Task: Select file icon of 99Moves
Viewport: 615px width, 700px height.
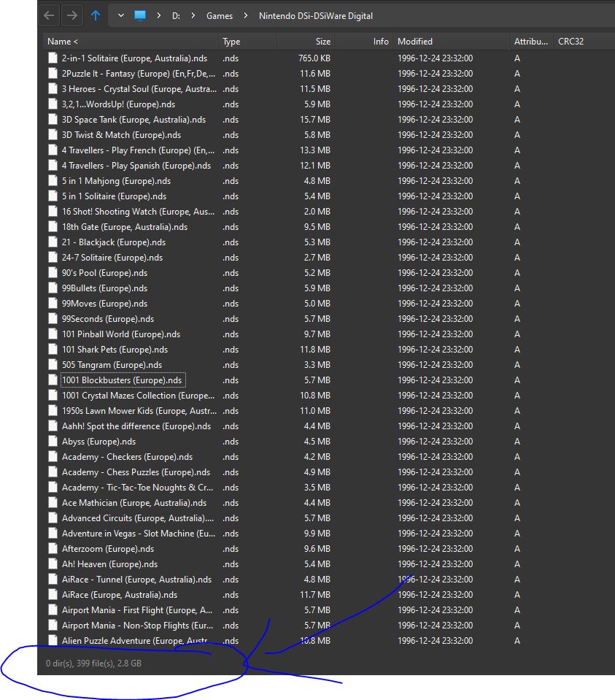Action: click(53, 303)
